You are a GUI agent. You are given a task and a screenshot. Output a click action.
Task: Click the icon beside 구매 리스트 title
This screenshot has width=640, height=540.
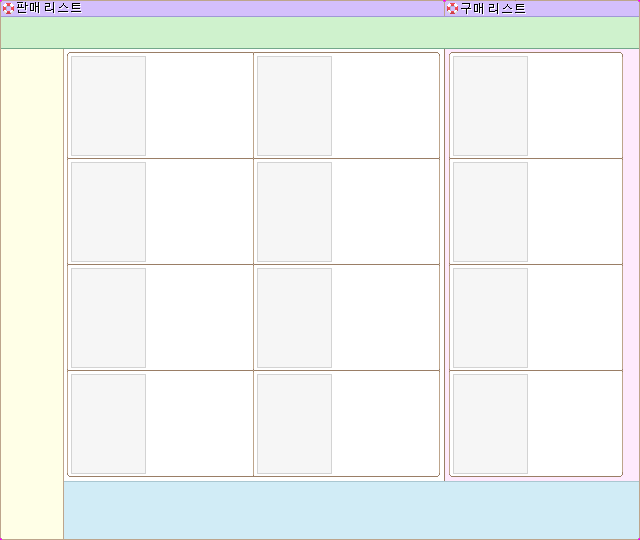(x=452, y=8)
